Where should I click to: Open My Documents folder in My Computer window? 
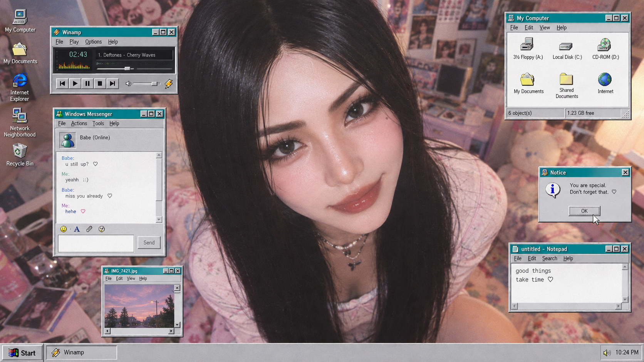point(528,83)
